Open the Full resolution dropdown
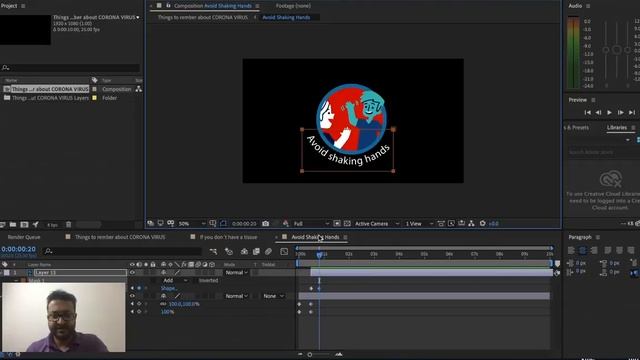 311,224
